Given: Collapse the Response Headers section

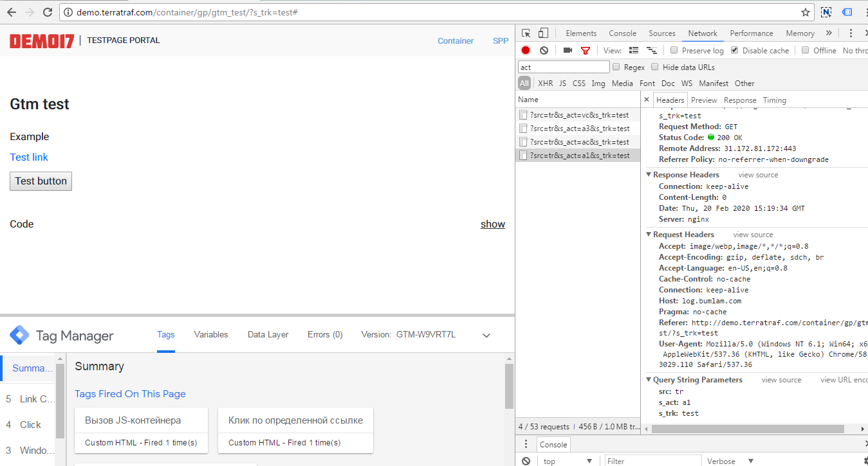Looking at the screenshot, I should (649, 175).
